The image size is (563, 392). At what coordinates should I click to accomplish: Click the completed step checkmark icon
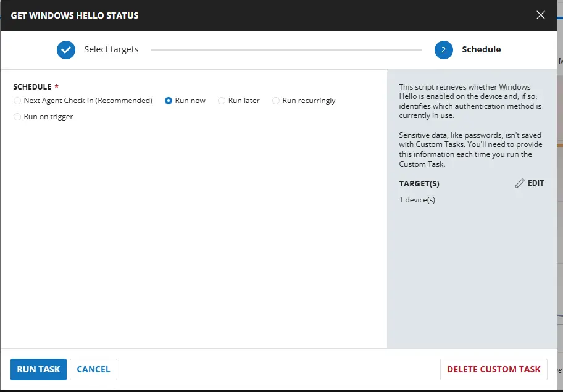66,49
